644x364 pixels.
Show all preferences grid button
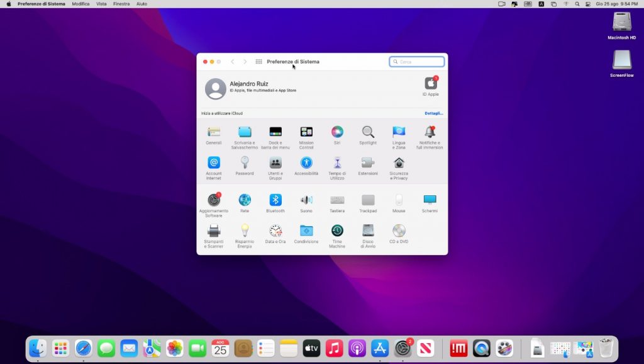tap(258, 62)
